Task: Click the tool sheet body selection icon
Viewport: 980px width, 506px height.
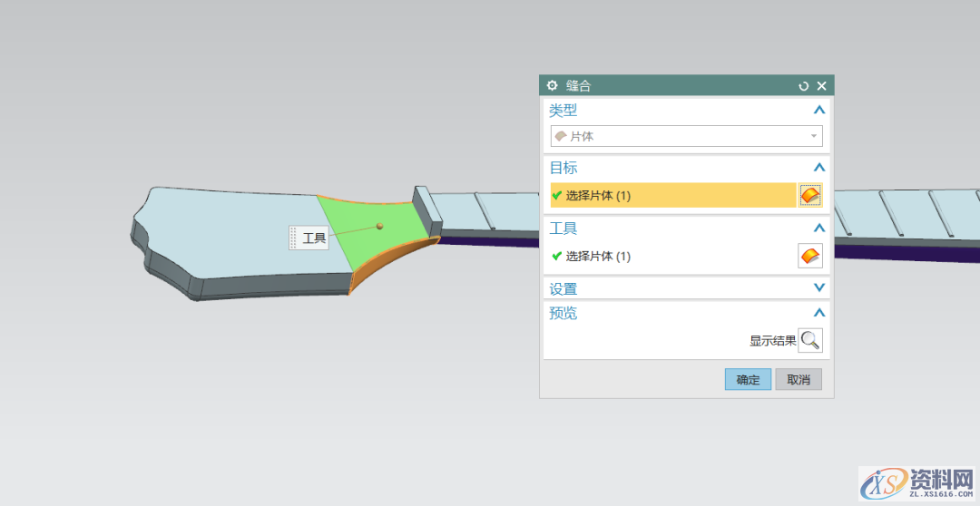Action: point(810,256)
